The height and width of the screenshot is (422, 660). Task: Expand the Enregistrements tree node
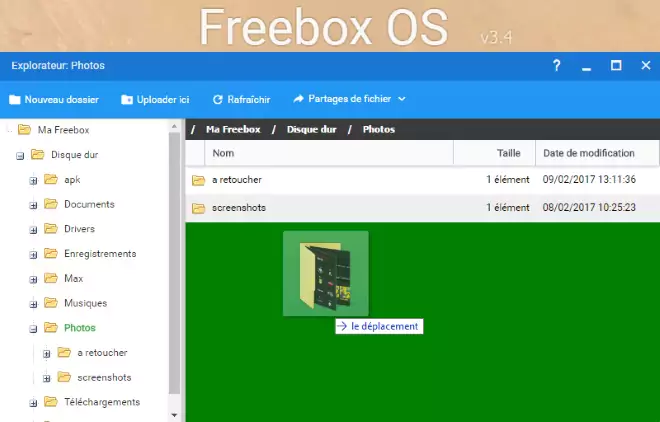33,255
